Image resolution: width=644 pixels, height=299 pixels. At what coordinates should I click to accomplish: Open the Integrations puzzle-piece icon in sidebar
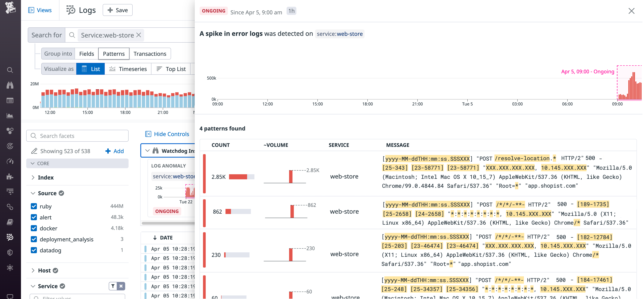pos(10,177)
